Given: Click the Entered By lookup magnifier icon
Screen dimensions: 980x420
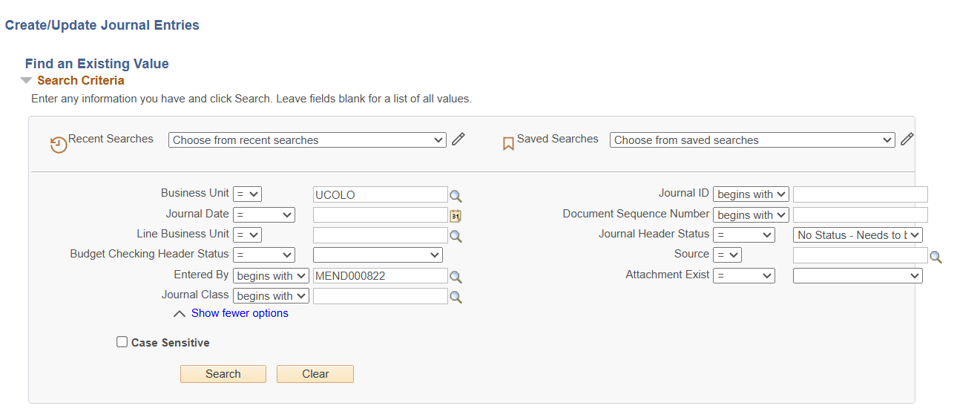Looking at the screenshot, I should click(x=456, y=277).
